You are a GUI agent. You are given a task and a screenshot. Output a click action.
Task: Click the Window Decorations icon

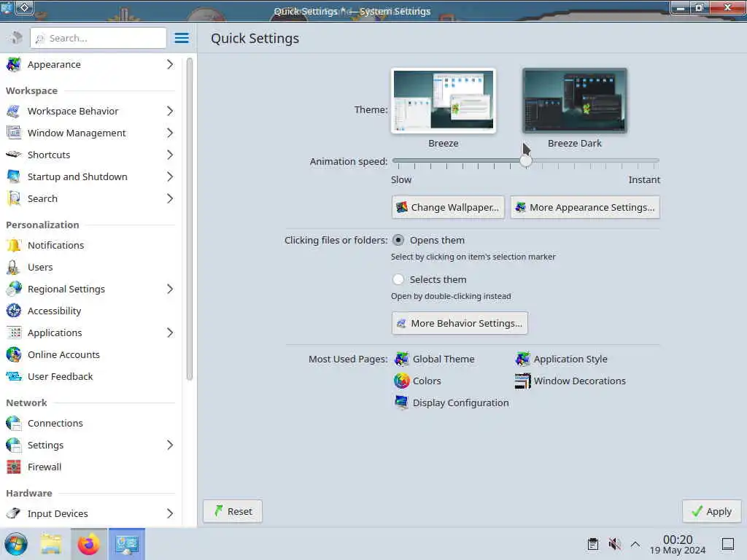(522, 381)
